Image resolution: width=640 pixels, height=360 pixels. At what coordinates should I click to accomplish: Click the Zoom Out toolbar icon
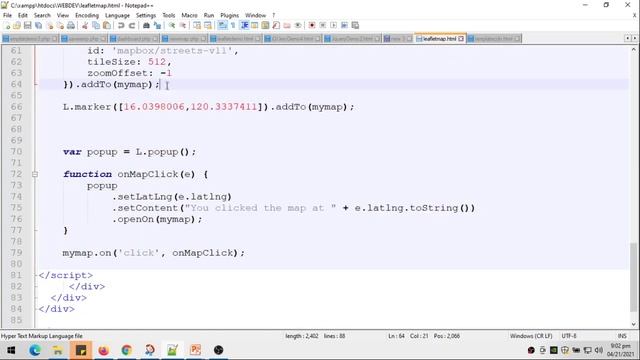[183, 25]
